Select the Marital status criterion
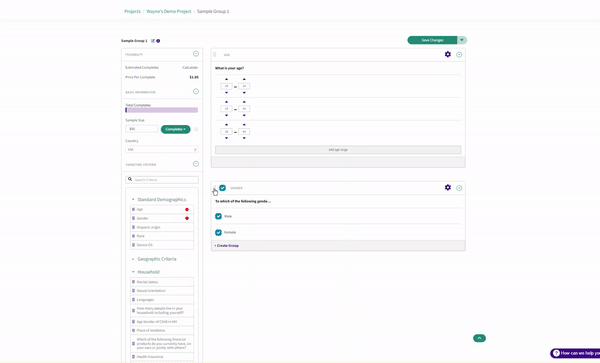This screenshot has width=600, height=363. click(161, 282)
